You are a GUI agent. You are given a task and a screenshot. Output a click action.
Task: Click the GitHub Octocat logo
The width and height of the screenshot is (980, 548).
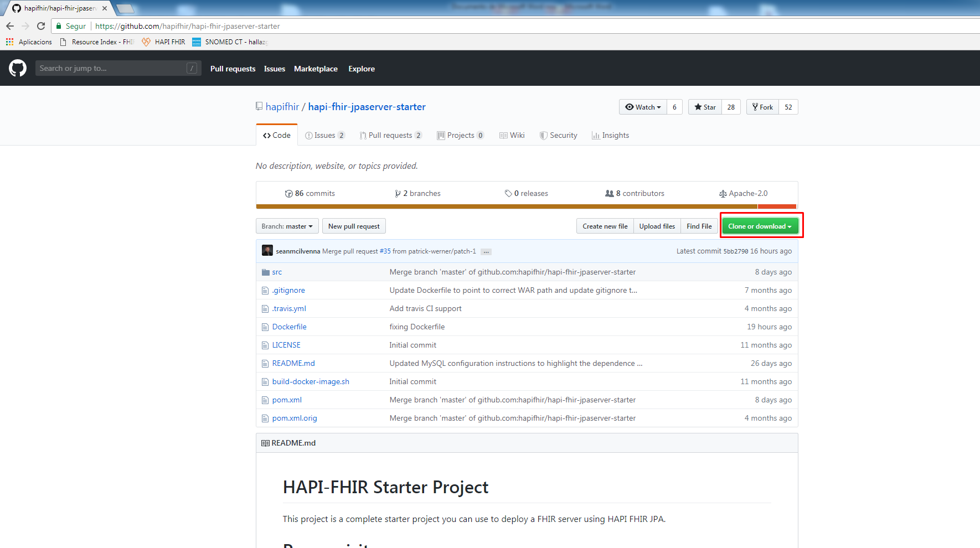[x=18, y=68]
